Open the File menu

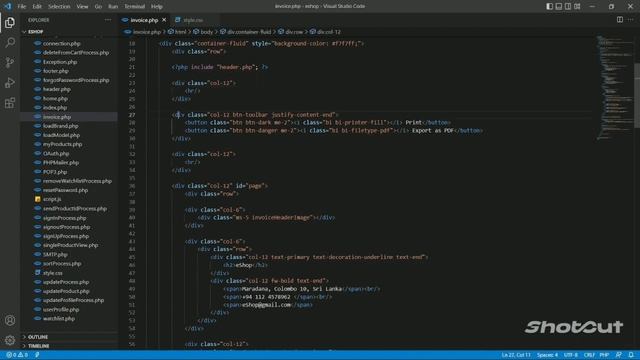tap(22, 7)
